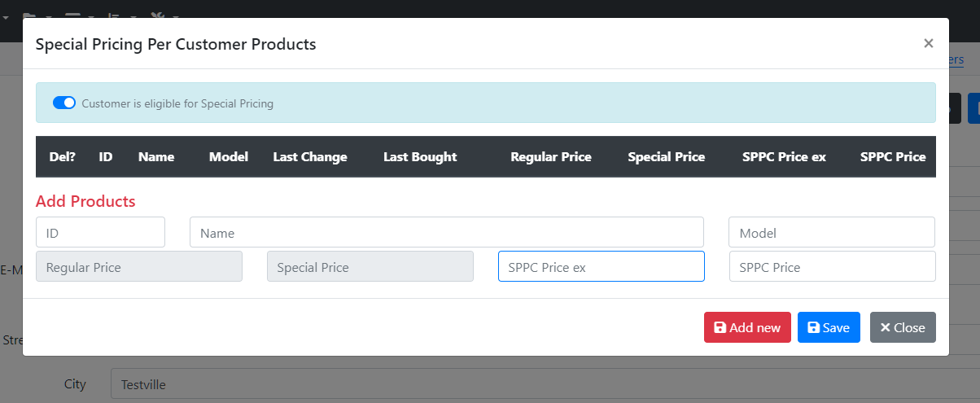Select the Model input field
Viewport: 980px width, 403px height.
click(x=832, y=232)
